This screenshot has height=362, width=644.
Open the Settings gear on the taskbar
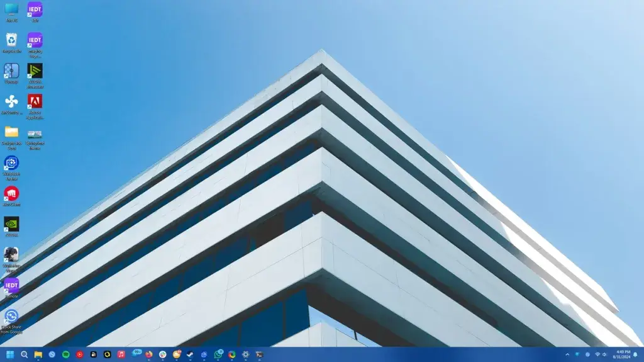[245, 354]
